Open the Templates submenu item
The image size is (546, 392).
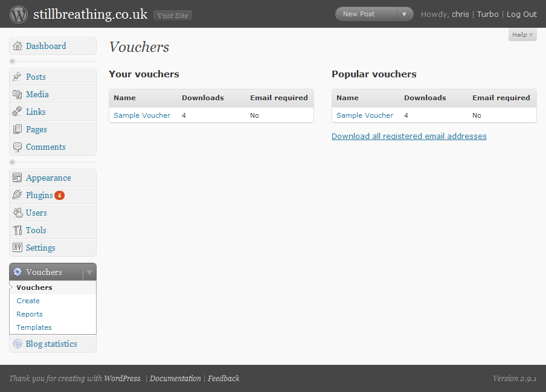click(x=34, y=327)
